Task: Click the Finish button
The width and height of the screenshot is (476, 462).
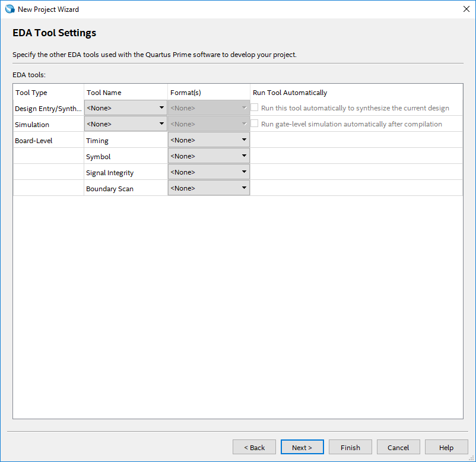Action: point(350,447)
